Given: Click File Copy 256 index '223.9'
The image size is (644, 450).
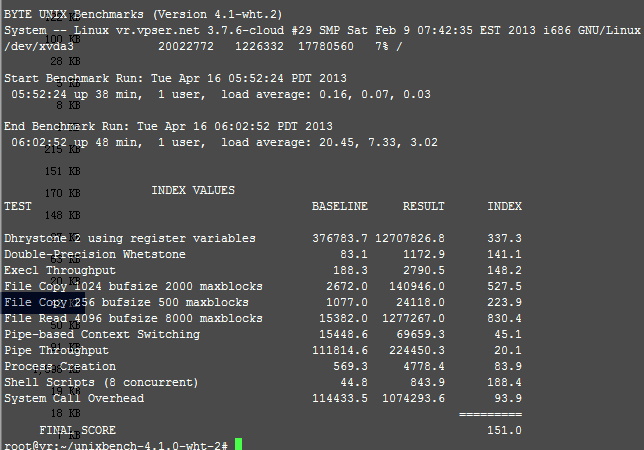Looking at the screenshot, I should click(x=504, y=303).
